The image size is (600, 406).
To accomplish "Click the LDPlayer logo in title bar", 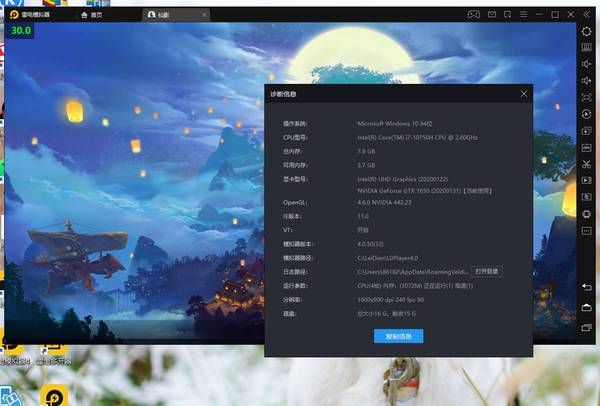I will tap(15, 15).
